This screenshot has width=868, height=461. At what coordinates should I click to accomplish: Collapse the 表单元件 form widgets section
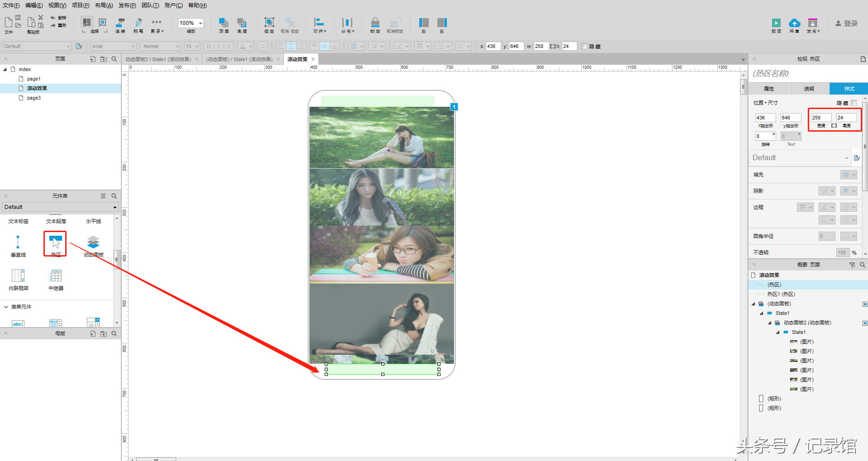tap(6, 307)
